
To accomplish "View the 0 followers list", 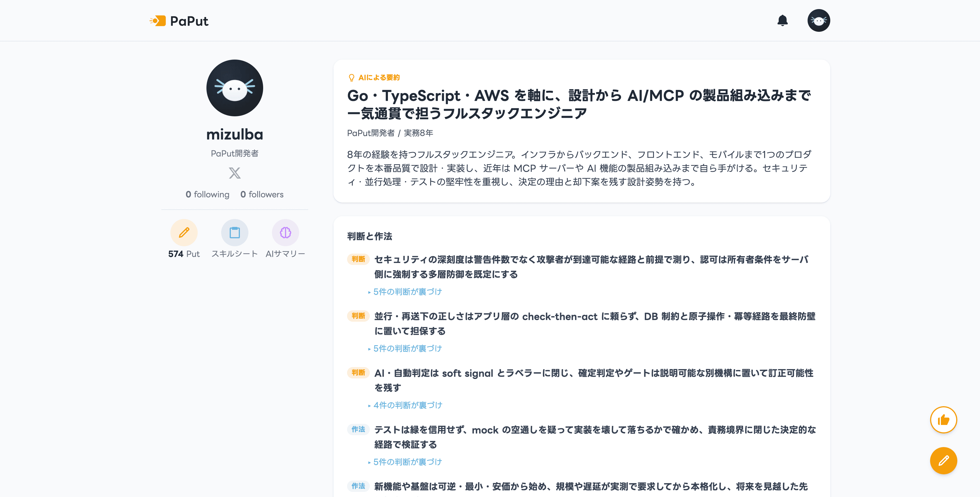I will click(262, 195).
